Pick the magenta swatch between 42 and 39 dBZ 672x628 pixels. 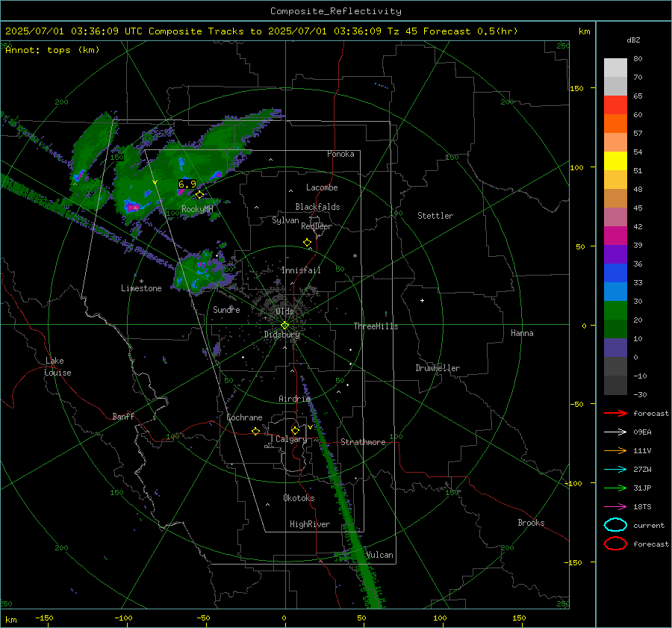pos(615,236)
